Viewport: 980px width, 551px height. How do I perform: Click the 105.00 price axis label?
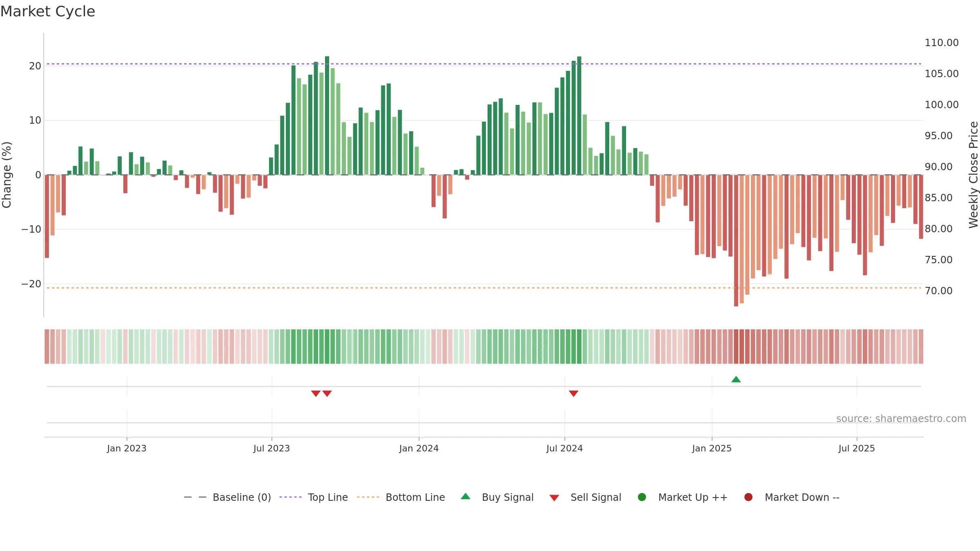942,73
